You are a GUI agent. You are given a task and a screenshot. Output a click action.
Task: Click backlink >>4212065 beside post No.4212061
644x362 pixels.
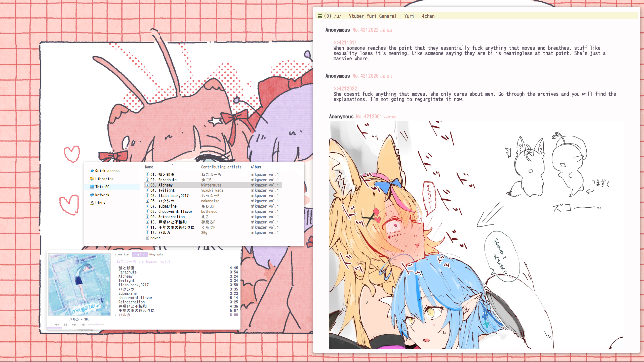coord(389,117)
